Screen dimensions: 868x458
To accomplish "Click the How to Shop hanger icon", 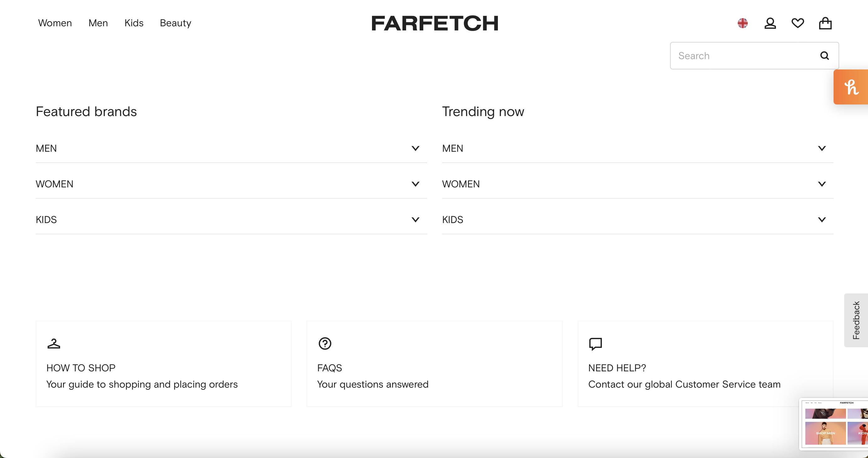I will 54,344.
